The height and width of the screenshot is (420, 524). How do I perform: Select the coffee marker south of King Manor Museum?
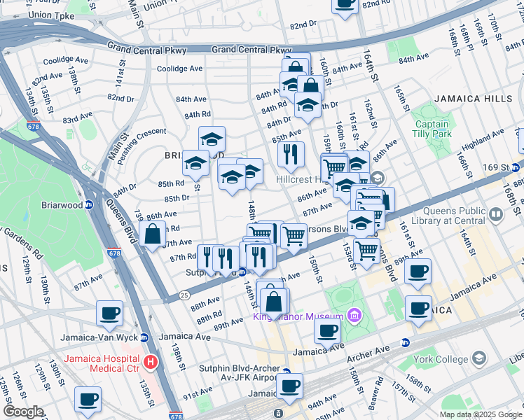pos(326,331)
